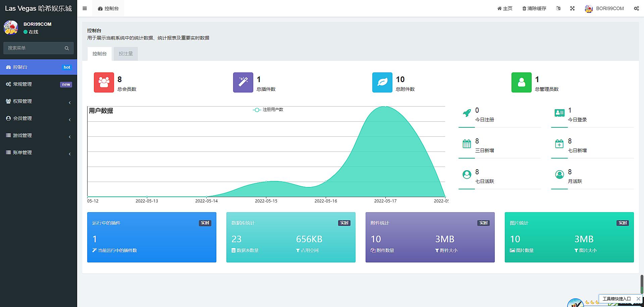The height and width of the screenshot is (307, 644).
Task: Click the hamburger sidebar toggle icon
Action: coord(85,8)
